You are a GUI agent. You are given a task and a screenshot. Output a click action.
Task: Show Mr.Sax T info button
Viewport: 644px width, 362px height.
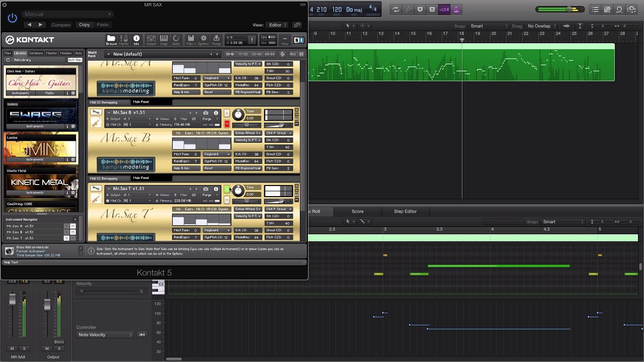tap(216, 189)
